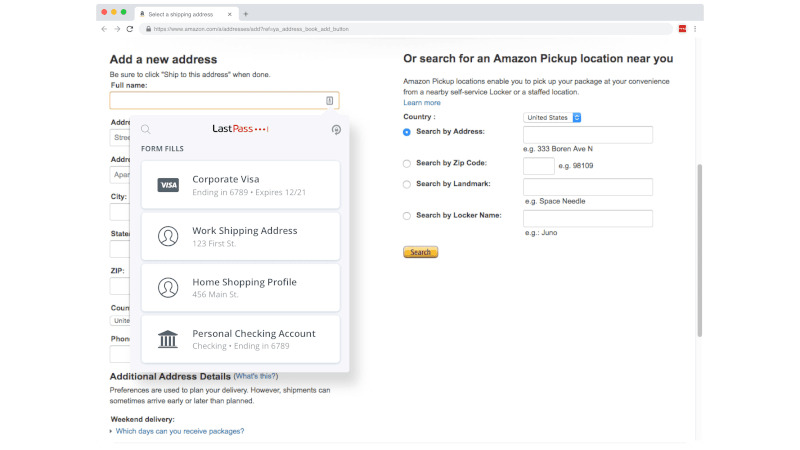Open the Chrome three-dot menu
The width and height of the screenshot is (800, 450).
coord(695,29)
